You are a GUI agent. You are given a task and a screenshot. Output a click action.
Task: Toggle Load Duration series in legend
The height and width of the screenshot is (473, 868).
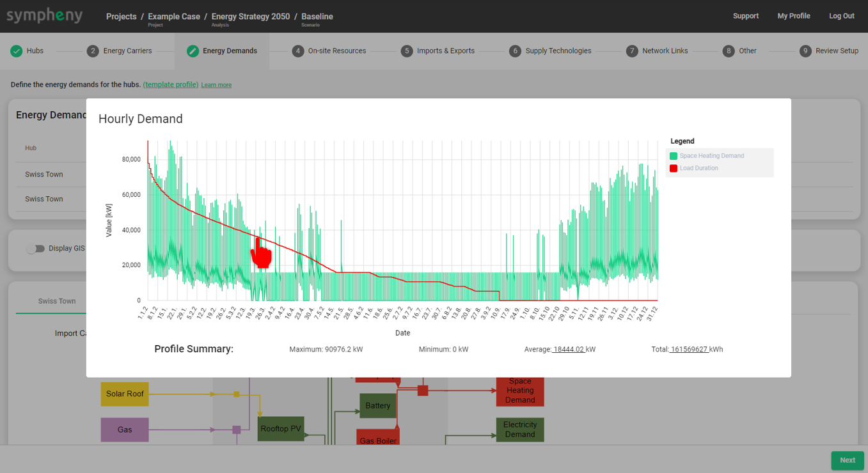point(698,168)
